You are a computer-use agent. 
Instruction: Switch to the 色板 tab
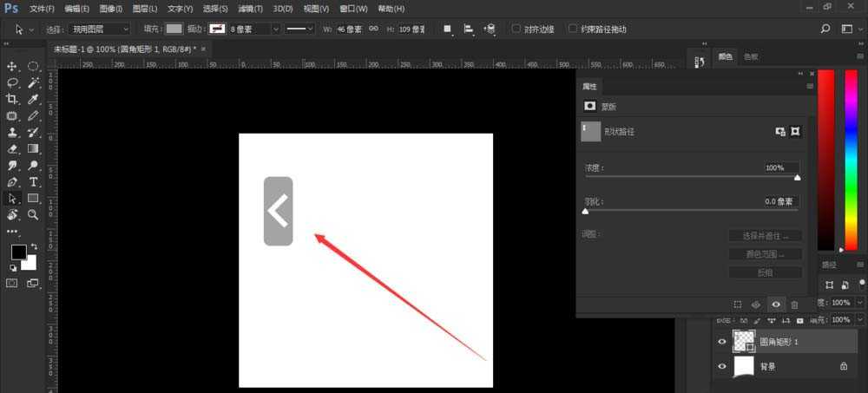750,56
